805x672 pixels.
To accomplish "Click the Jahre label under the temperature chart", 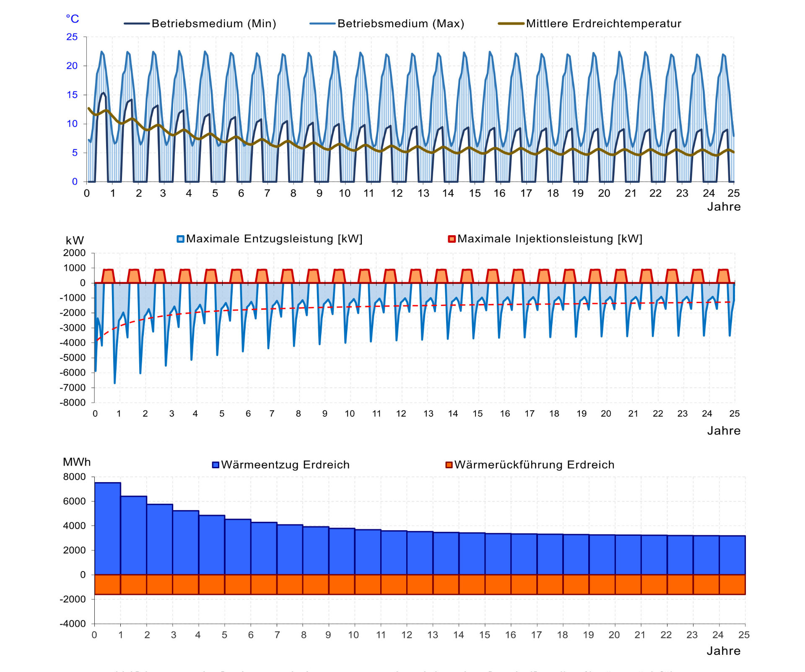I will point(724,207).
